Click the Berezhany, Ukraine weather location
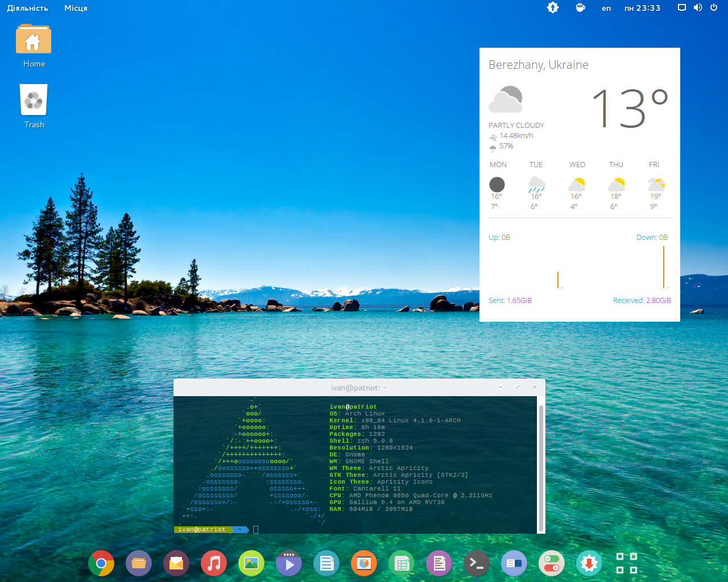This screenshot has width=728, height=582. tap(539, 65)
